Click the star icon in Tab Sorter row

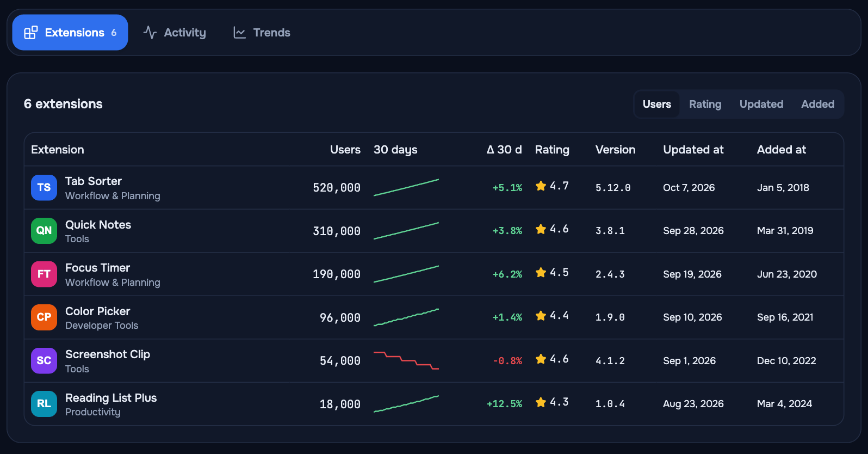pos(541,186)
